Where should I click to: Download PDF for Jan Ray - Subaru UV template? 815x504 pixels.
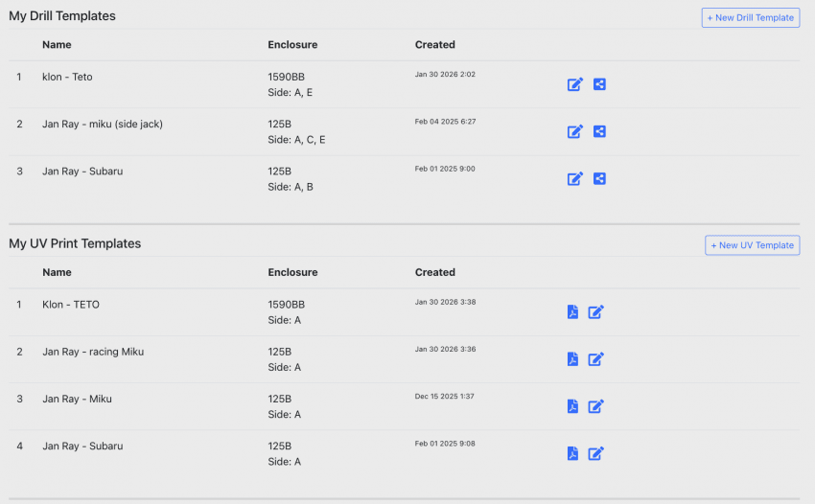coord(572,453)
